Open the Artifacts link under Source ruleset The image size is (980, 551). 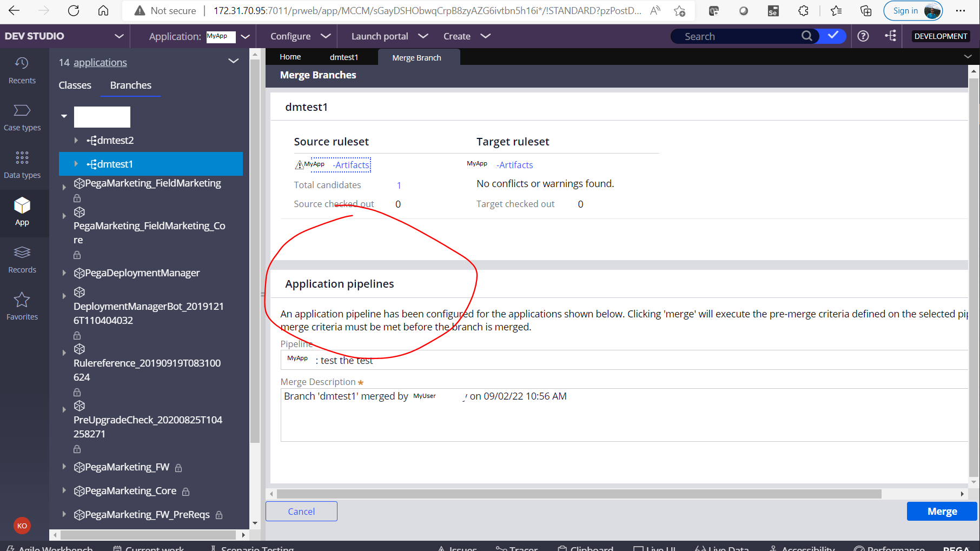click(x=350, y=165)
